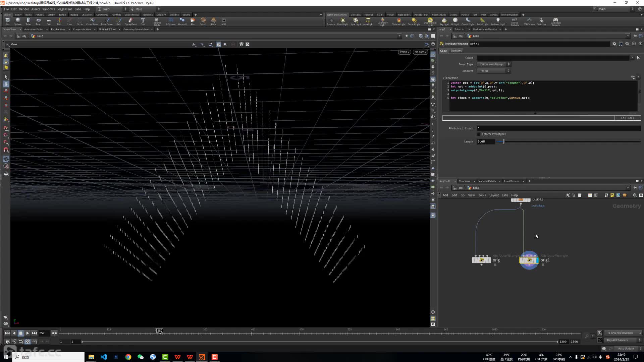Viewport: 644px width, 362px height.
Task: Add a Sky Light from the shelf
Action: click(x=444, y=21)
